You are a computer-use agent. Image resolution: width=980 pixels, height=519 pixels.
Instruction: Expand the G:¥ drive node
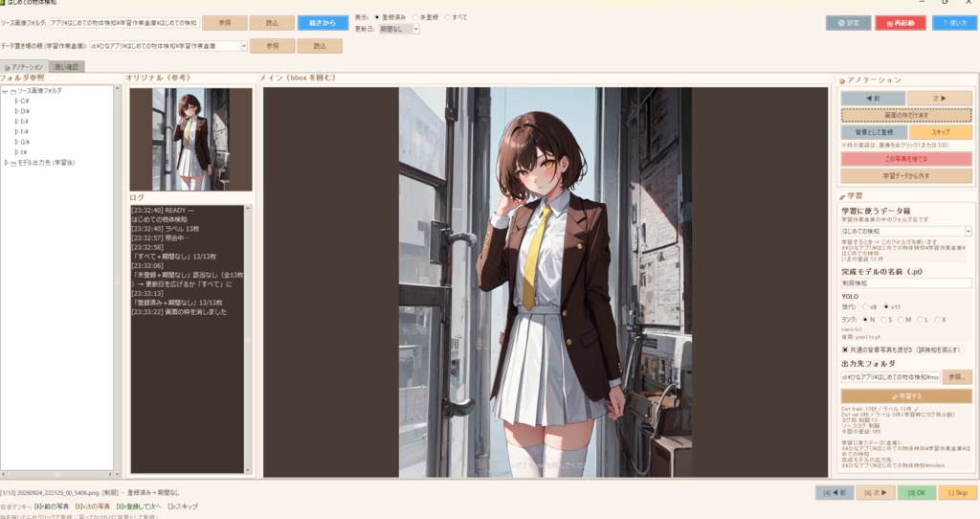[16, 142]
